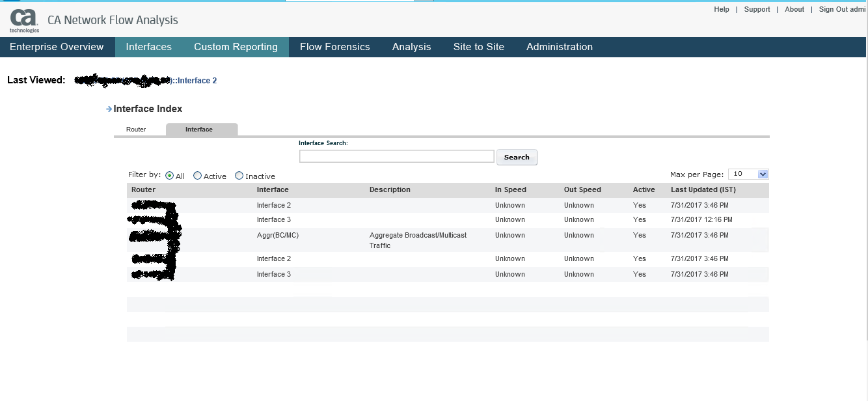Viewport: 868px width, 401px height.
Task: Open the Max per Page dropdown
Action: tap(748, 174)
